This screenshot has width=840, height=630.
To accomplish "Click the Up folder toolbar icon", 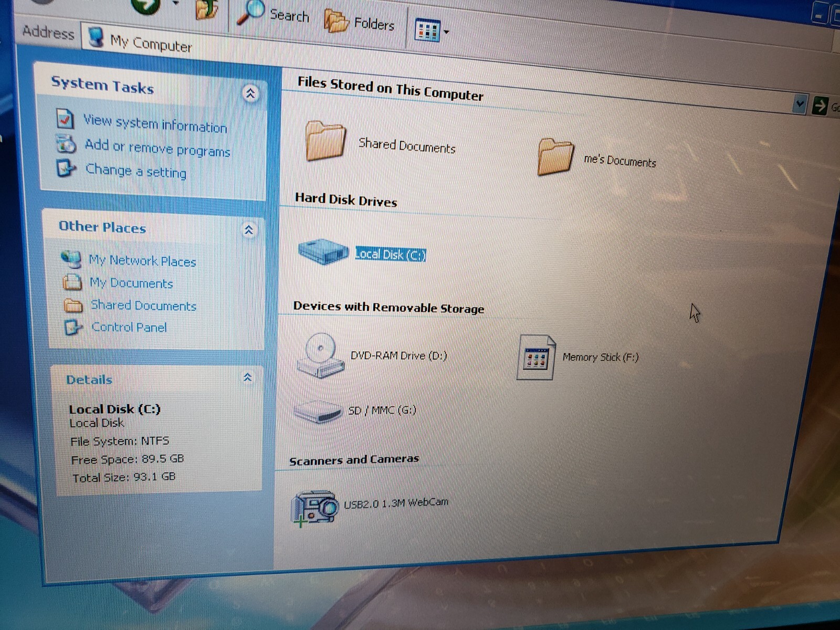I will (206, 9).
